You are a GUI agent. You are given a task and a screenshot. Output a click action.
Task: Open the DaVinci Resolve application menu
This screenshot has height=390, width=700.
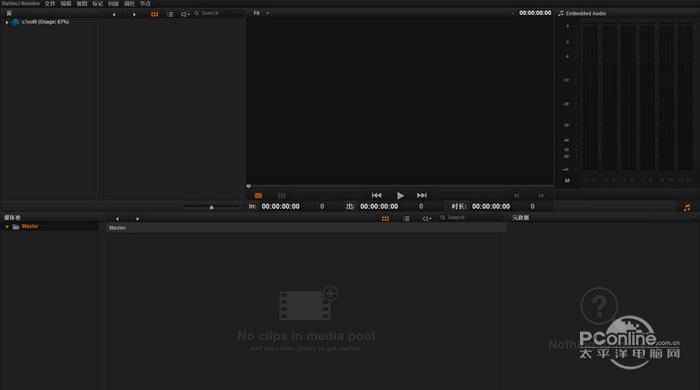coord(21,4)
